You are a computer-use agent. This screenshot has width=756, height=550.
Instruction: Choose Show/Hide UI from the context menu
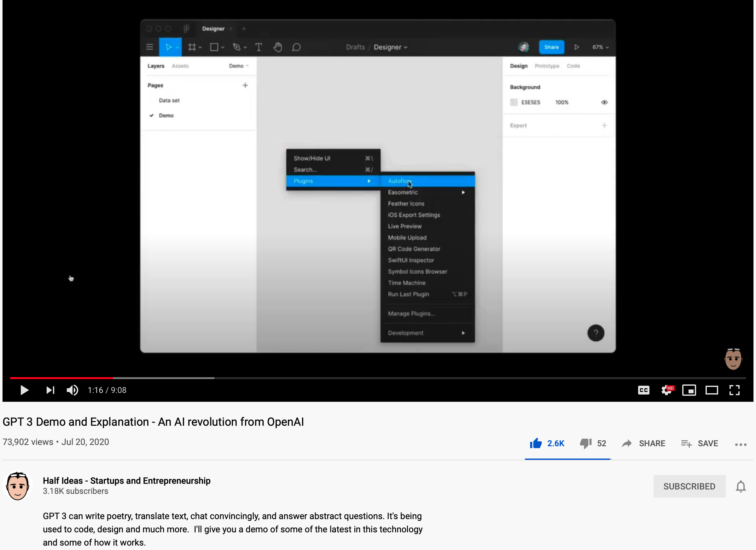pyautogui.click(x=333, y=158)
